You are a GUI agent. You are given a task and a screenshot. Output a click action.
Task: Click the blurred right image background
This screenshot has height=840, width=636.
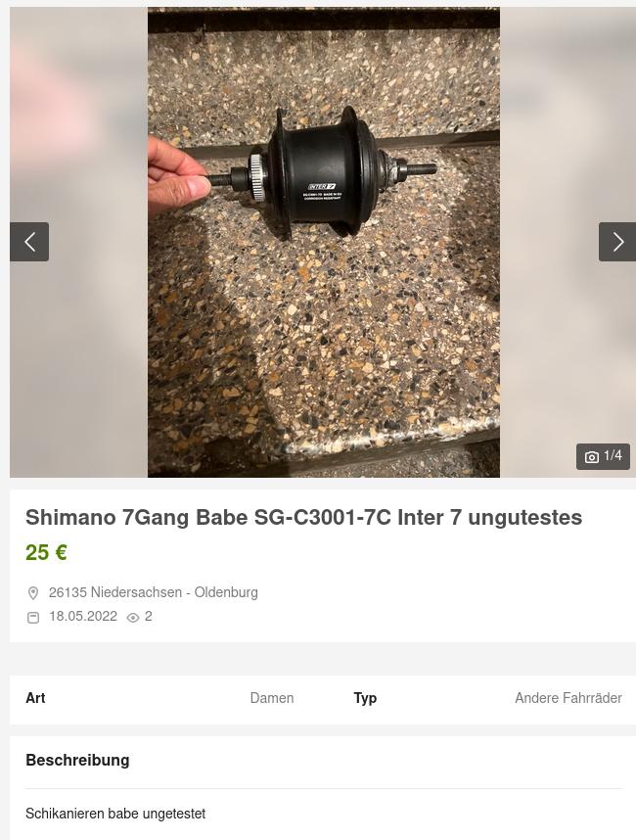pos(568,134)
